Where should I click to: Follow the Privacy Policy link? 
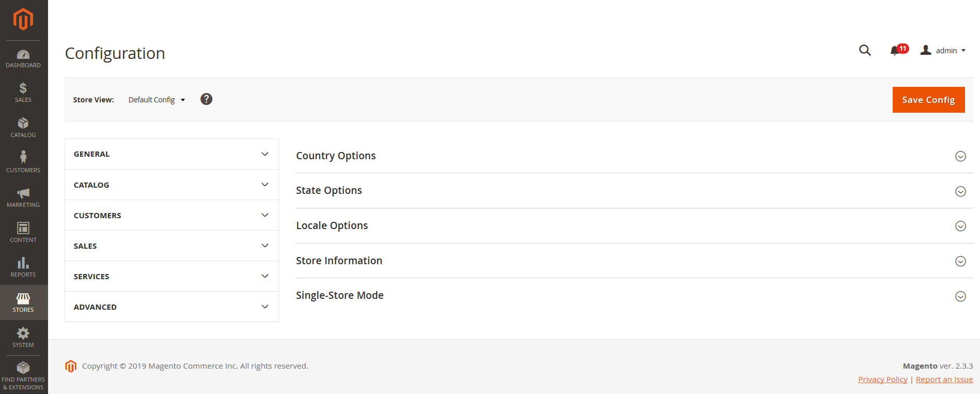882,380
